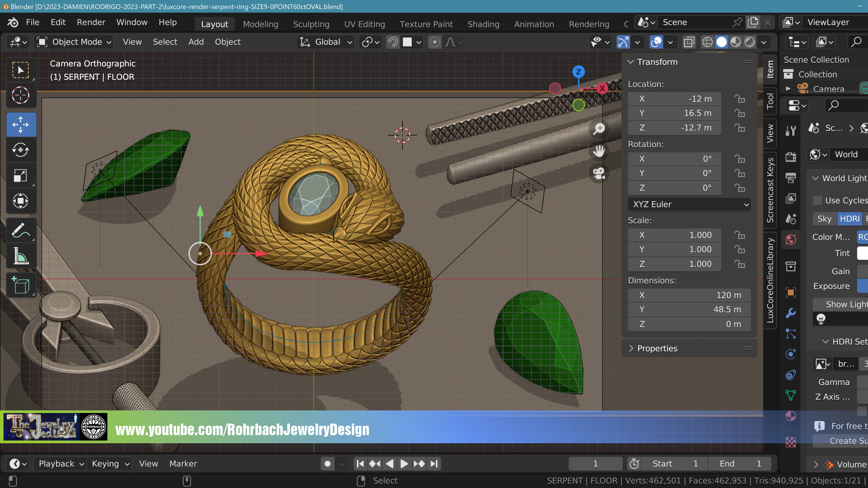This screenshot has height=488, width=868.
Task: Open the Render menu
Action: tap(91, 22)
